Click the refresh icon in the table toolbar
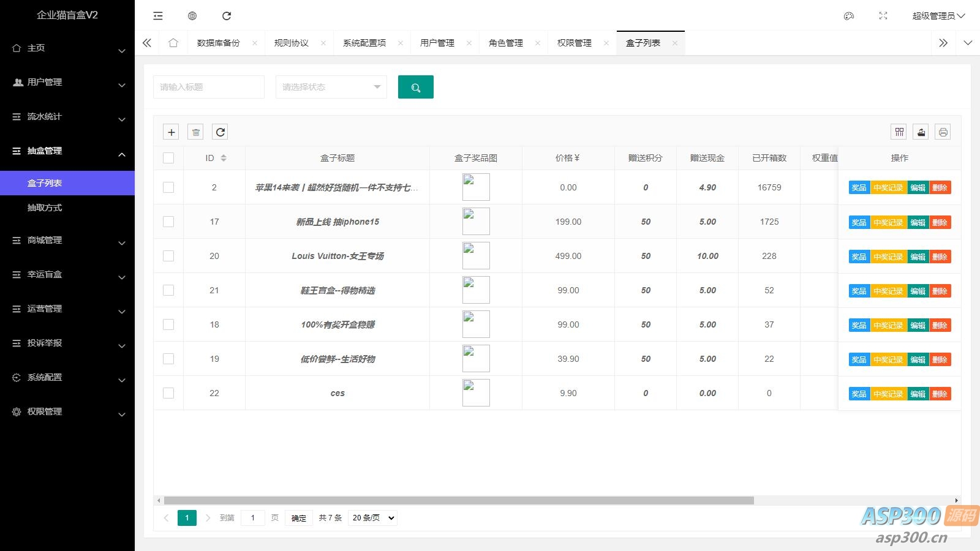Screen dimensions: 980x551 click(220, 132)
